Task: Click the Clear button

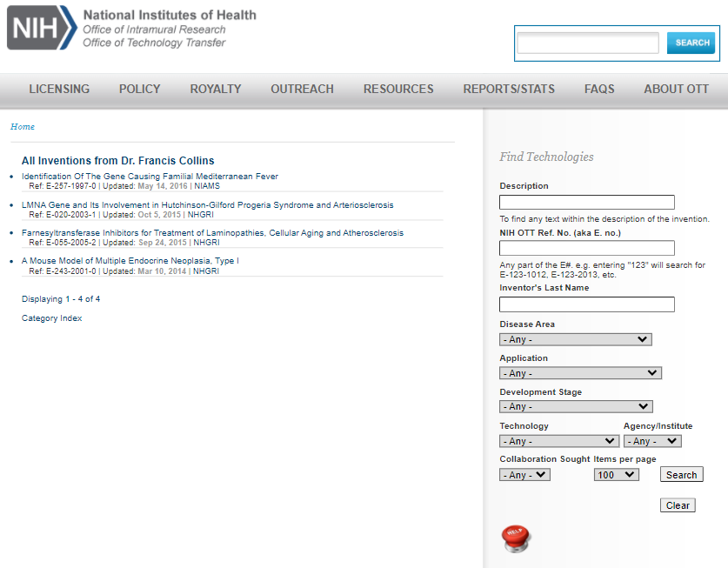Action: coord(678,505)
